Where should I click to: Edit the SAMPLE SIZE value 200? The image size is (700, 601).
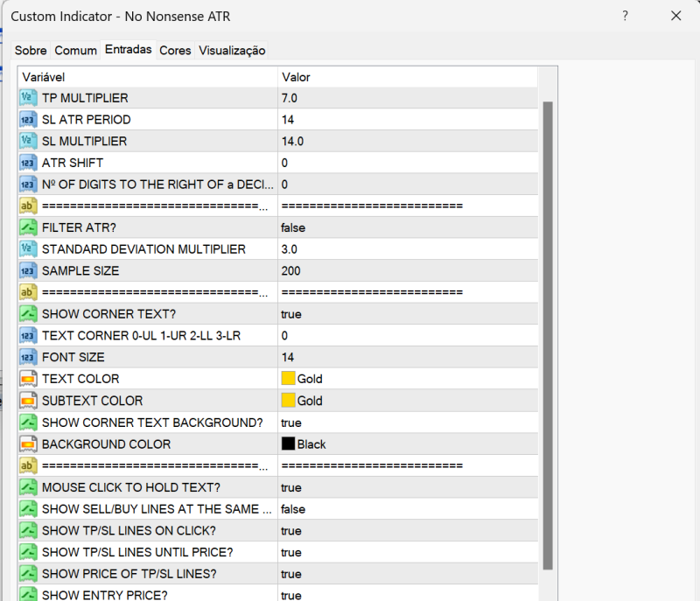(x=290, y=271)
